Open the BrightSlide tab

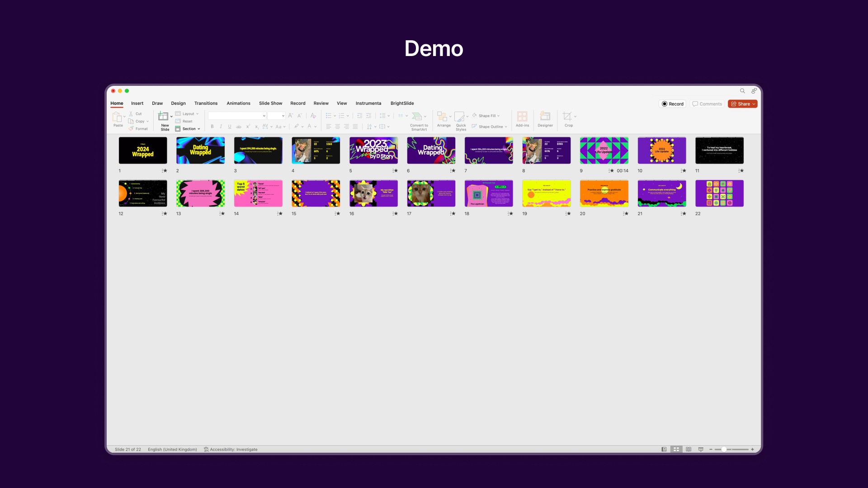click(402, 103)
